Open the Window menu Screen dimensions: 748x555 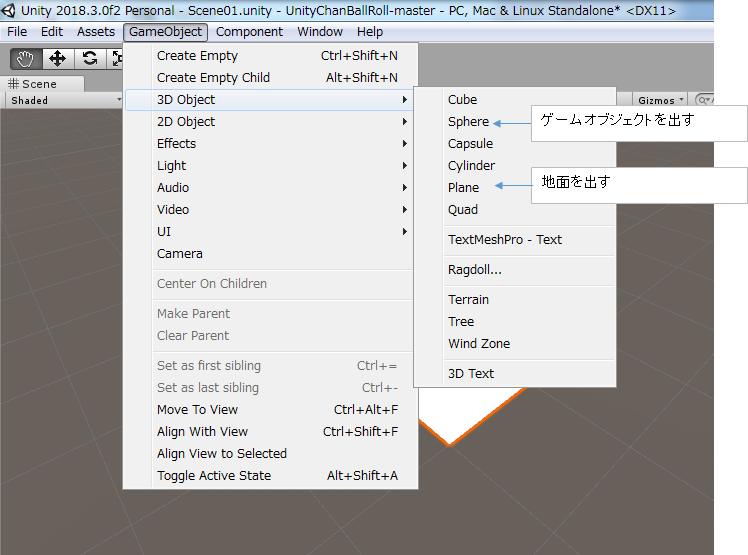click(320, 32)
